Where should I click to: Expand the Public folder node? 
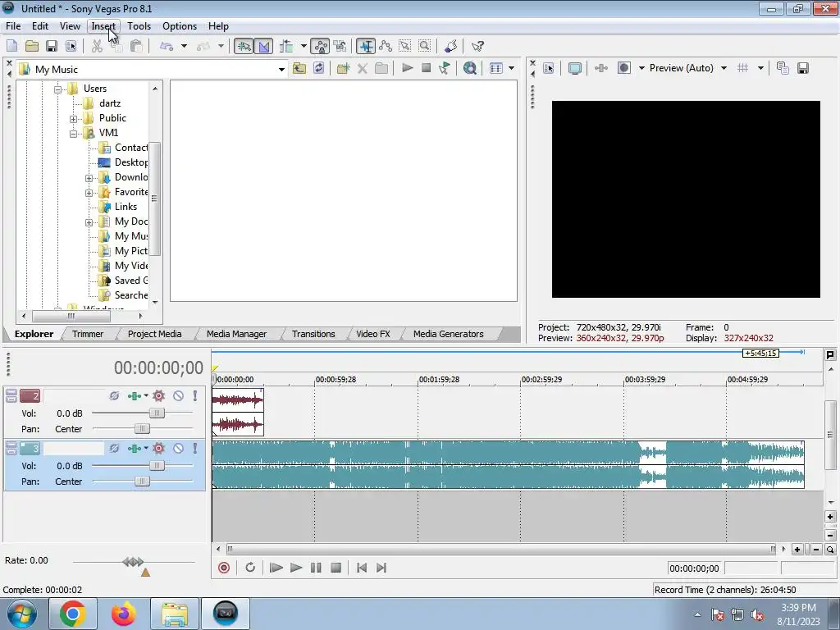click(x=73, y=119)
